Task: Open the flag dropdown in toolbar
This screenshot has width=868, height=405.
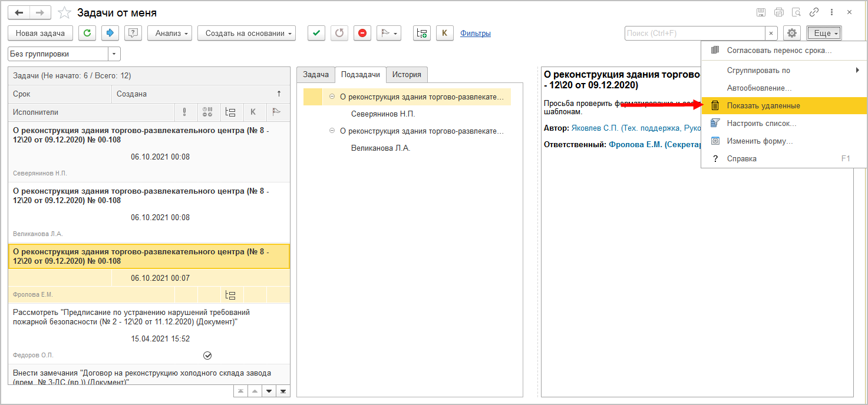Action: pyautogui.click(x=388, y=34)
